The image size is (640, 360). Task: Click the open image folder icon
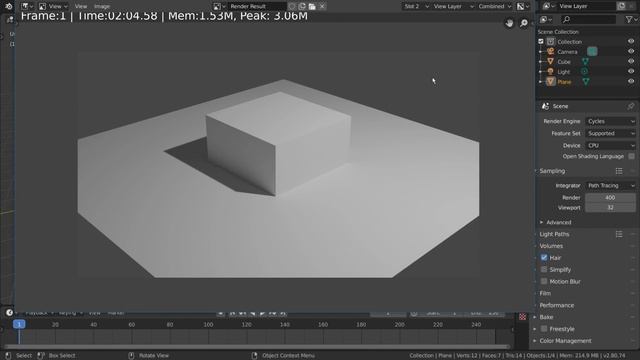(x=312, y=6)
